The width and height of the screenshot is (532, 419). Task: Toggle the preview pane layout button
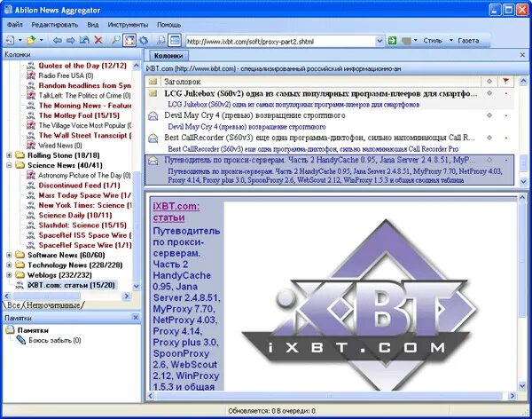coord(175,41)
